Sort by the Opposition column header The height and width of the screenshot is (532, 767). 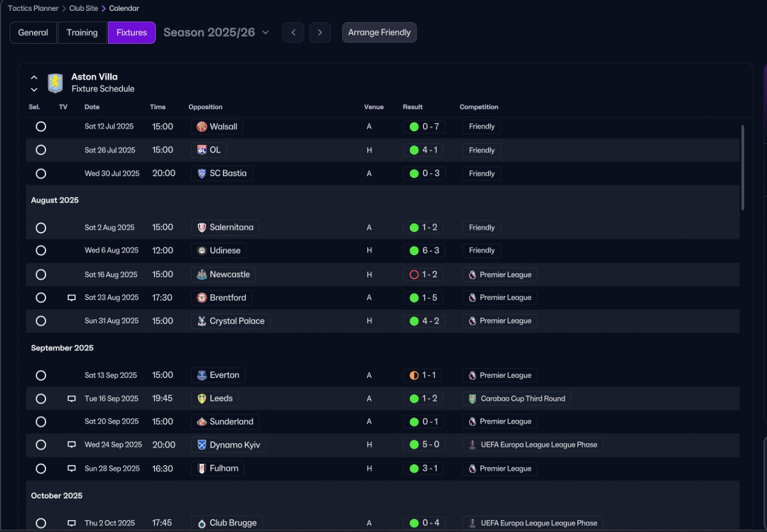pos(206,107)
